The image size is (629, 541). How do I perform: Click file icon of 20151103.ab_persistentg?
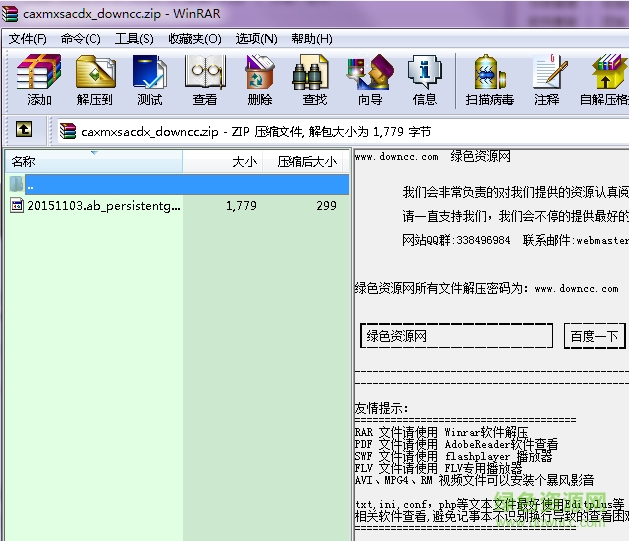(x=17, y=206)
